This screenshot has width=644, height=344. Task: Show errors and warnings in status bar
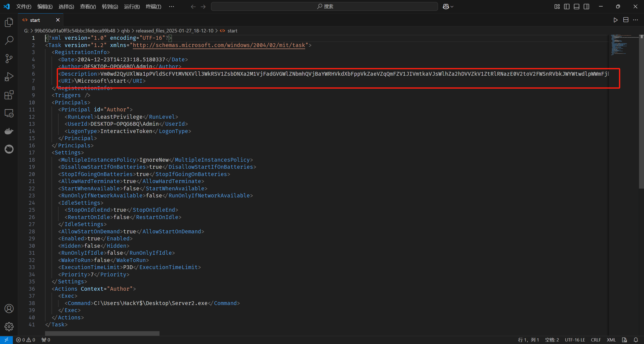pos(26,340)
